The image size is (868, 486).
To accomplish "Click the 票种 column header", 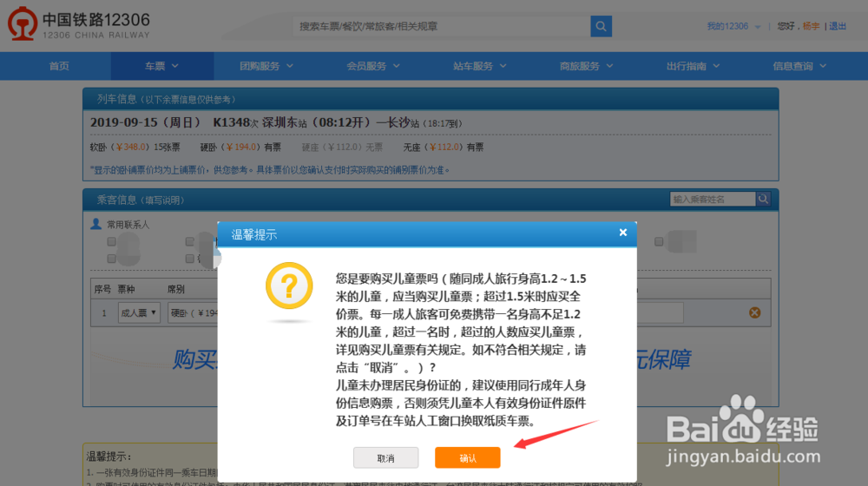I will point(126,289).
